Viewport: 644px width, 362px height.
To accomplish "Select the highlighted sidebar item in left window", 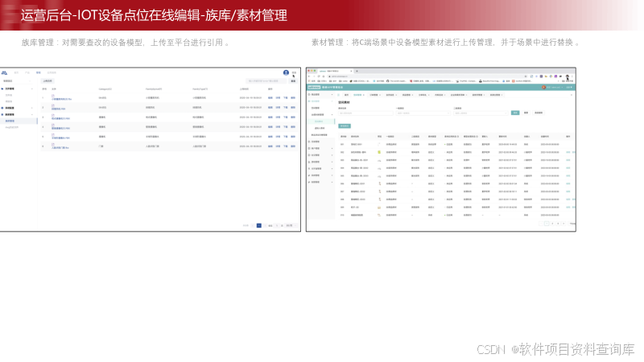I will click(19, 121).
